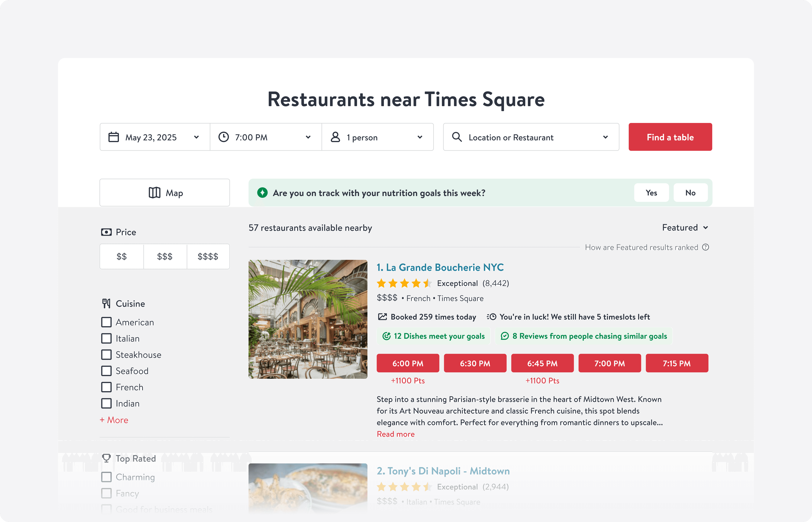Select the $$$ price filter
Image resolution: width=812 pixels, height=522 pixels.
coord(165,257)
